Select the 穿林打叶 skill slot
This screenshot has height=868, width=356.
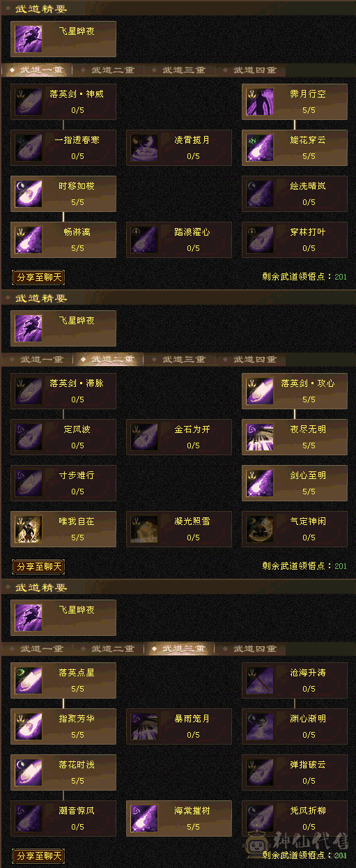tap(295, 239)
